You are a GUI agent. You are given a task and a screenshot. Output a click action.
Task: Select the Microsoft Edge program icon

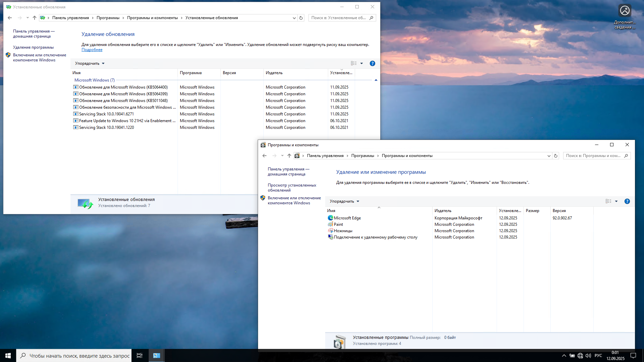[x=331, y=218]
